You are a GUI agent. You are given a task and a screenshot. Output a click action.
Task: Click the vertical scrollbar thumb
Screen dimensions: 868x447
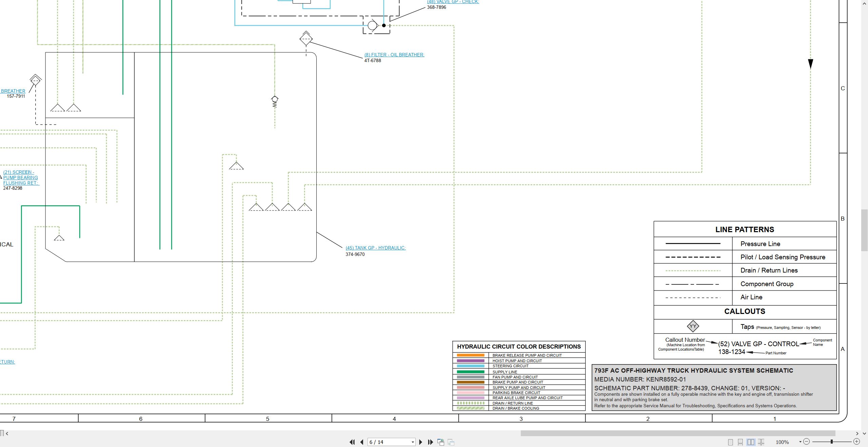864,230
